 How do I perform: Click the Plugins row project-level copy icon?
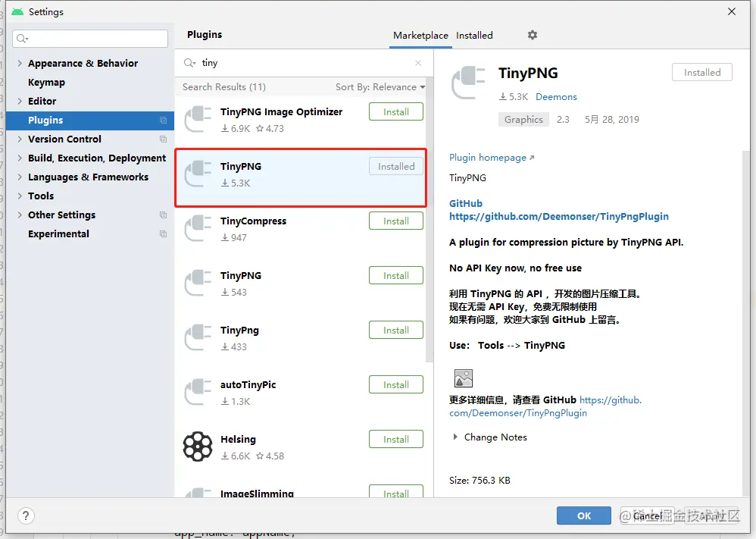coord(163,120)
